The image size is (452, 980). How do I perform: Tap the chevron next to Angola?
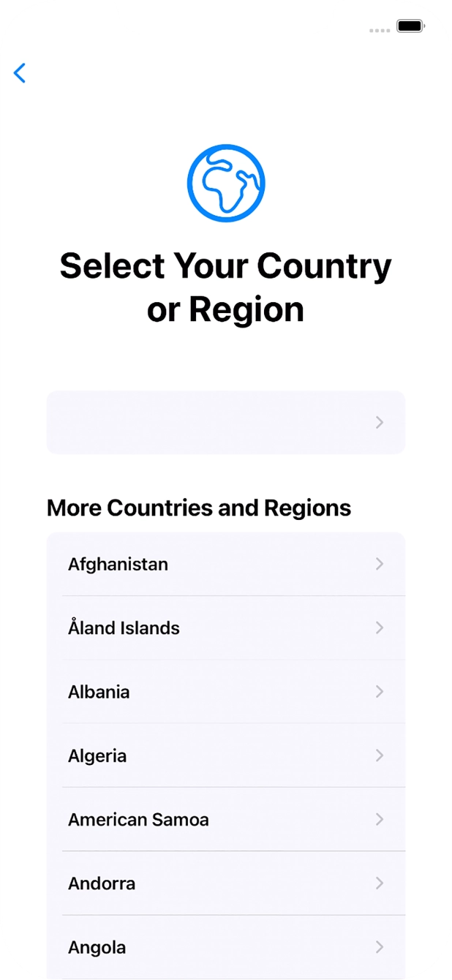380,947
